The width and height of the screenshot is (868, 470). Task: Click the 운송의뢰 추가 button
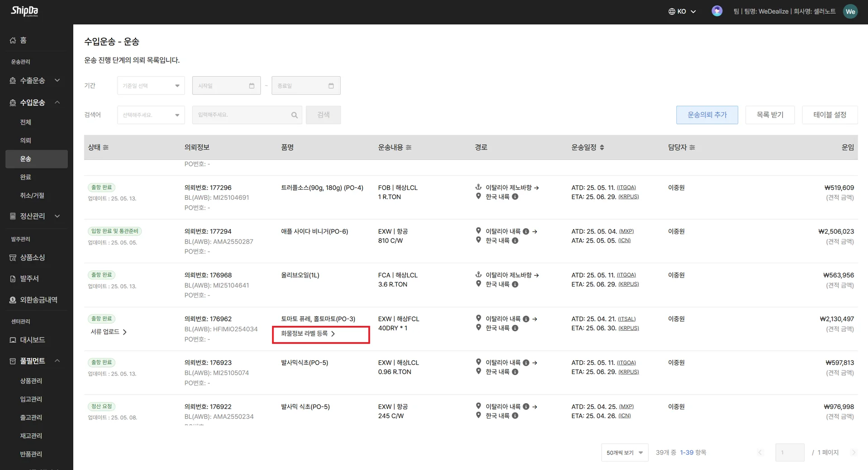point(707,115)
